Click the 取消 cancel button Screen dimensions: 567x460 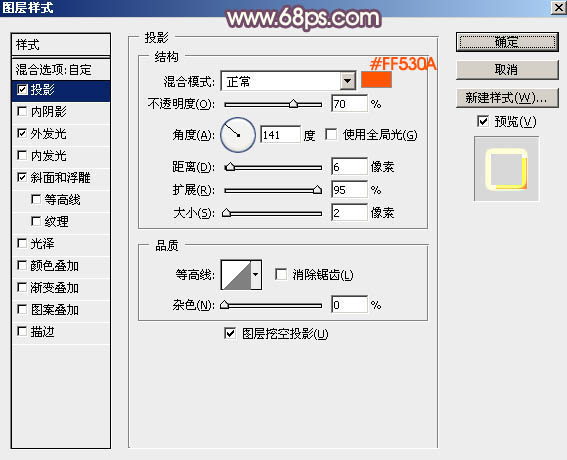pos(507,70)
